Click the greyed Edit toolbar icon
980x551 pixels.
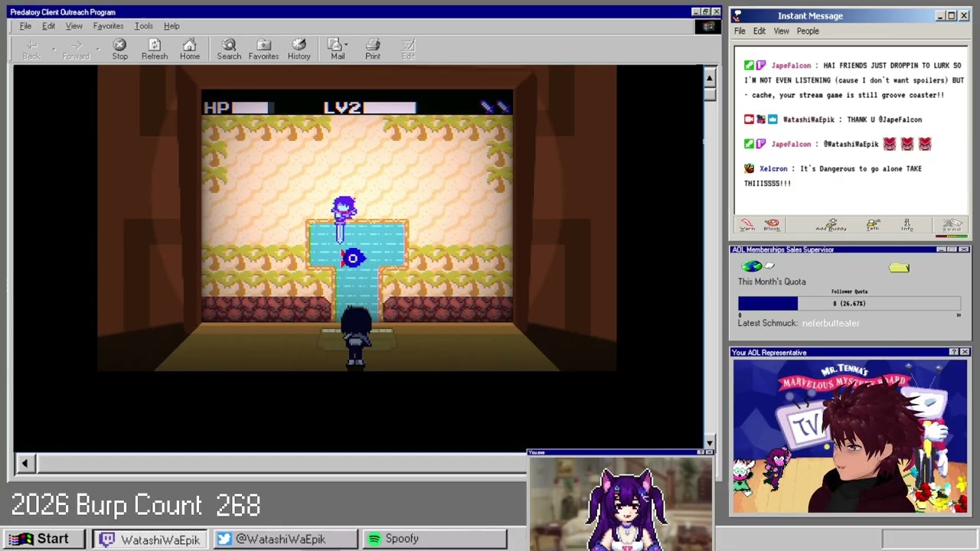(x=408, y=45)
